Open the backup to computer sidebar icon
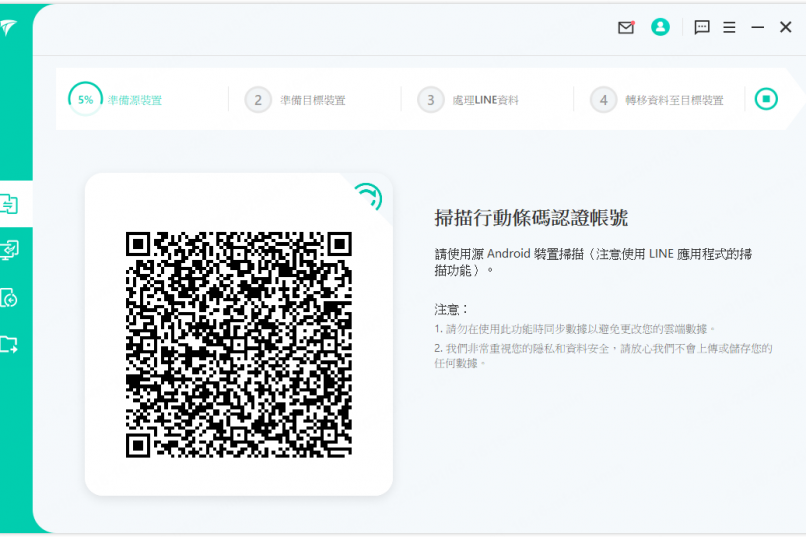This screenshot has width=806, height=537. click(x=9, y=250)
